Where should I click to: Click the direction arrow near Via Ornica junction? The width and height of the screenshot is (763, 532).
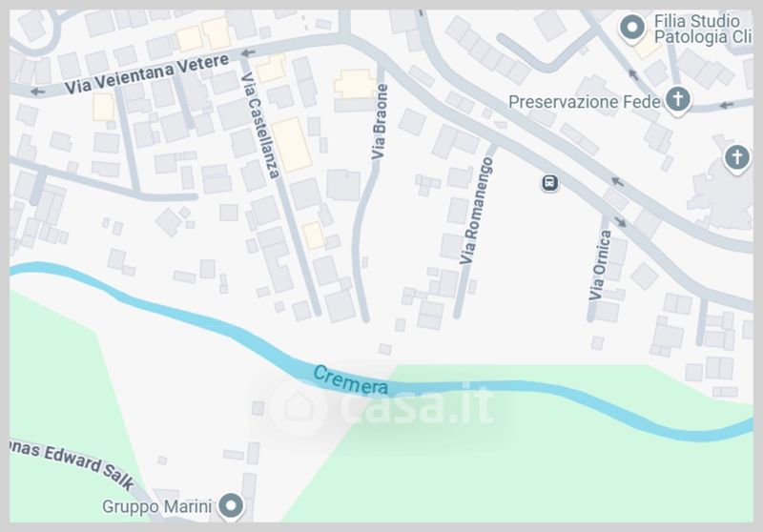tap(621, 222)
